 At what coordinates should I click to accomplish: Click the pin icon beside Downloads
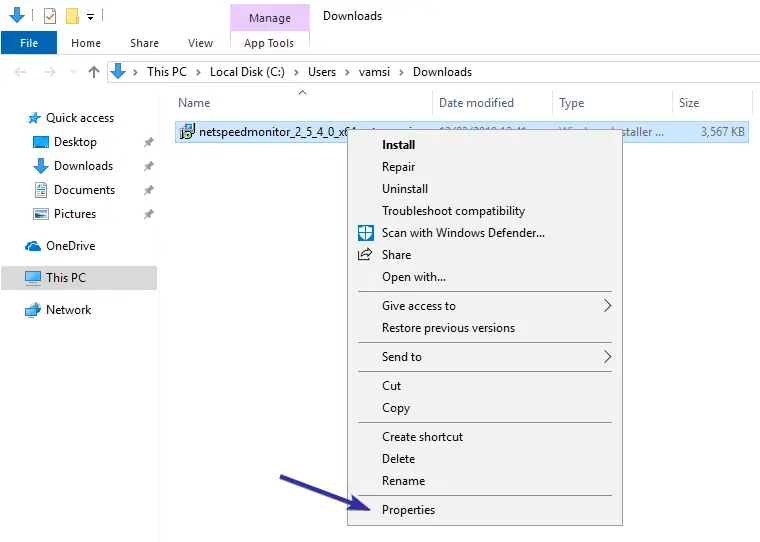tap(148, 166)
